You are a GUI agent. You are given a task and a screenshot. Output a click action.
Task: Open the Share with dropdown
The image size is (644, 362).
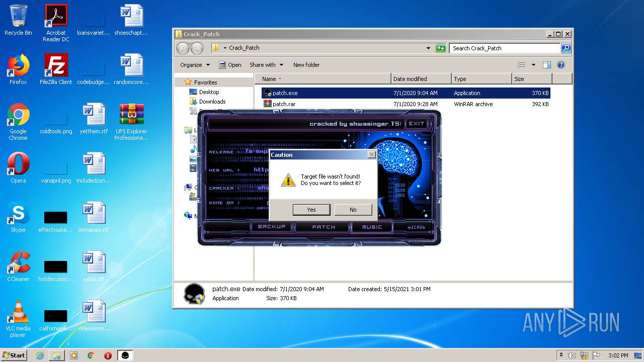[x=267, y=65]
